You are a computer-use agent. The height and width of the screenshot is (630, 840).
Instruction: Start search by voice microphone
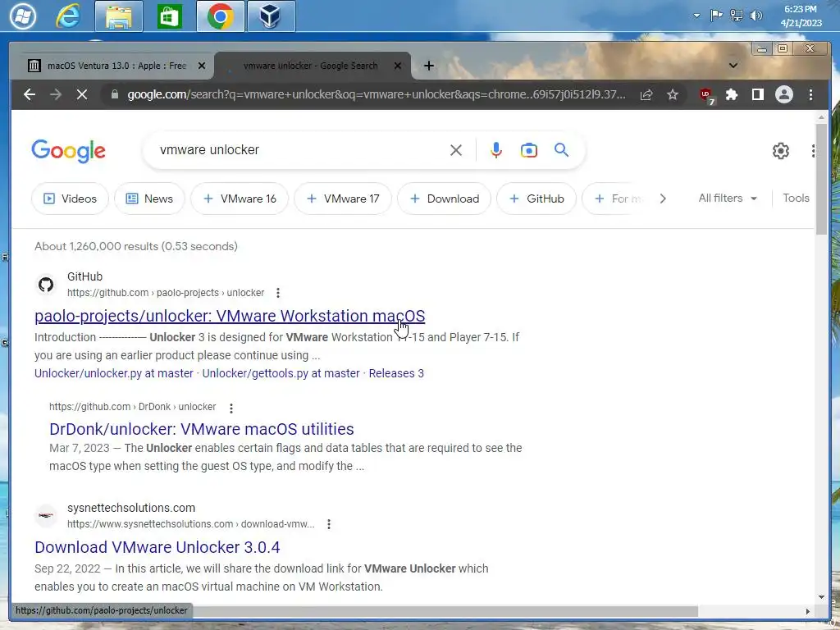tap(496, 150)
